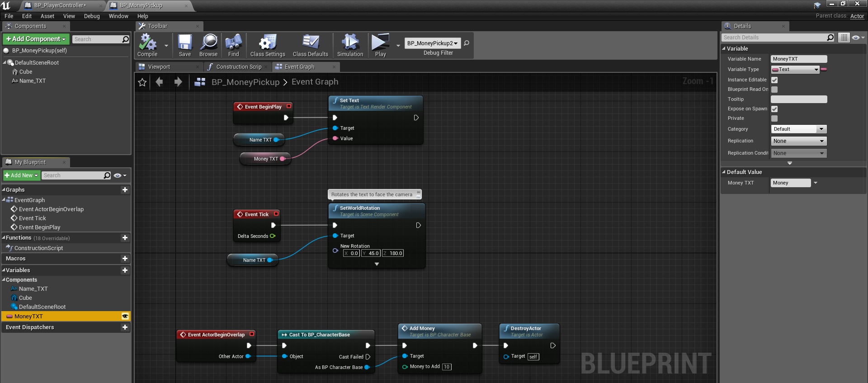The width and height of the screenshot is (868, 383).
Task: Save the blueprint with Save icon
Action: click(184, 43)
